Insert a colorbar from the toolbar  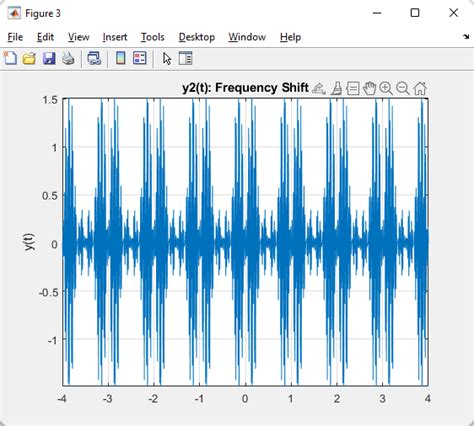(x=121, y=58)
